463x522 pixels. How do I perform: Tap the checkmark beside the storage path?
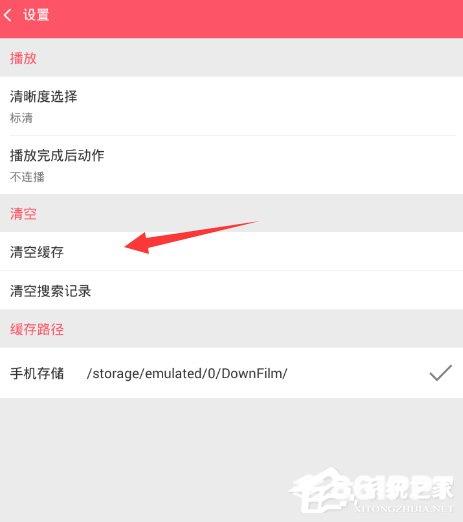(x=441, y=373)
